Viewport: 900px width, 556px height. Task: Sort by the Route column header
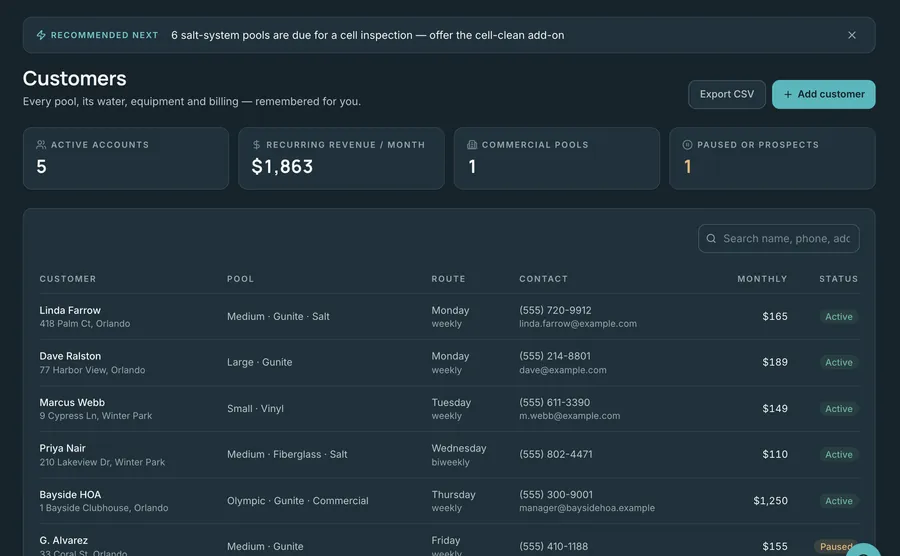[x=448, y=279]
